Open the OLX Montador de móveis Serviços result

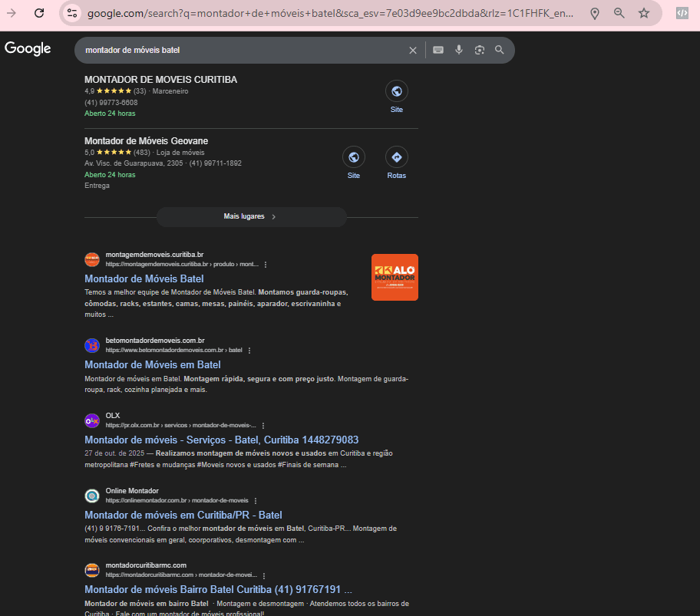[221, 440]
